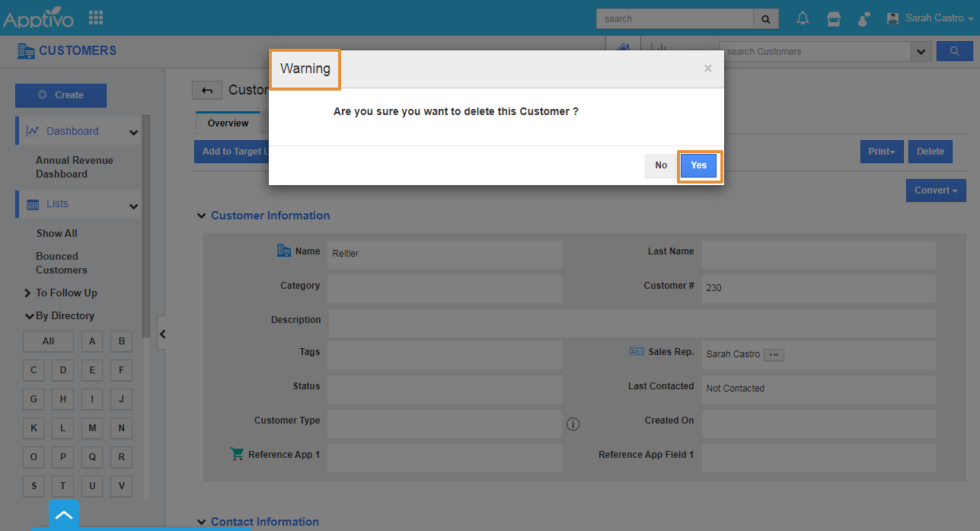The height and width of the screenshot is (531, 980).
Task: Open the notifications bell
Action: [803, 18]
